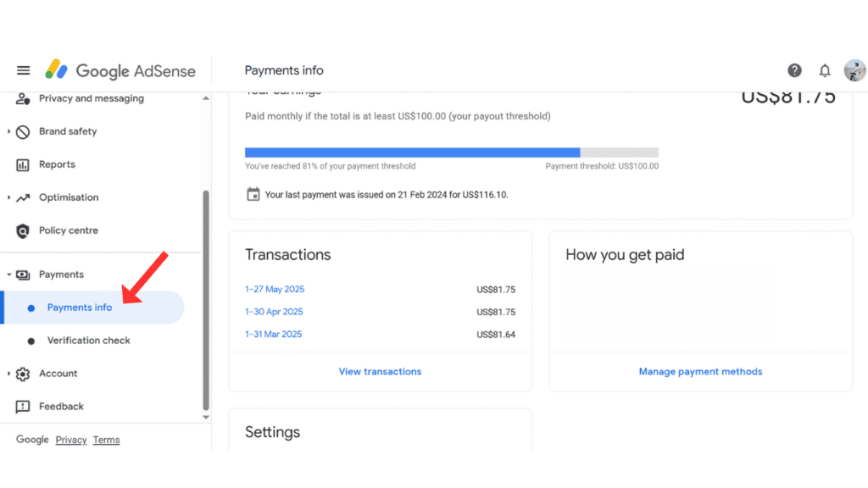Click the Feedback speech bubble icon
The width and height of the screenshot is (868, 488).
click(23, 407)
